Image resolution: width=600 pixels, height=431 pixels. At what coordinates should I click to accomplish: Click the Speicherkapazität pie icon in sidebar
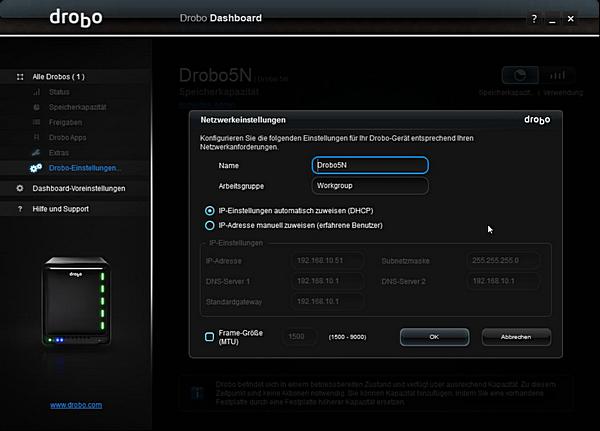(x=36, y=107)
